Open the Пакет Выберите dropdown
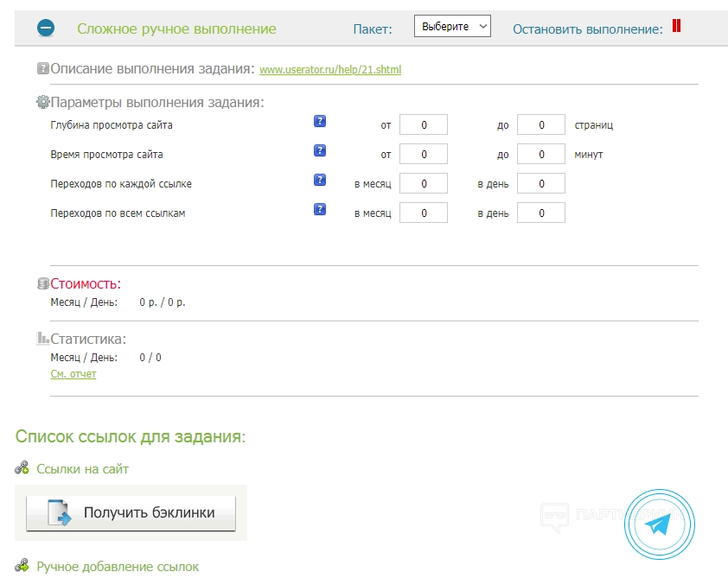This screenshot has height=578, width=728. coord(452,27)
